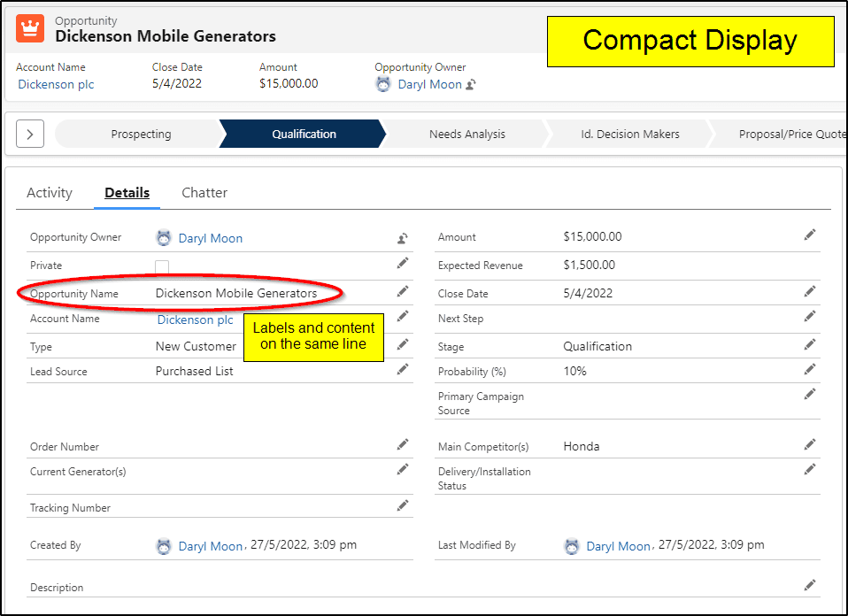Click the $15,000.00 amount in header
The image size is (848, 616).
pos(289,83)
